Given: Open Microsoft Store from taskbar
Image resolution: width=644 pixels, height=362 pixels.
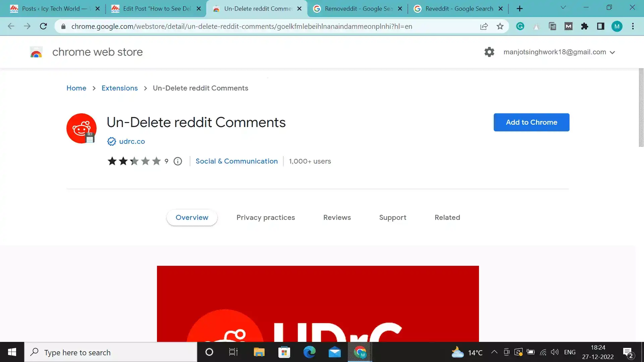Looking at the screenshot, I should tap(284, 352).
